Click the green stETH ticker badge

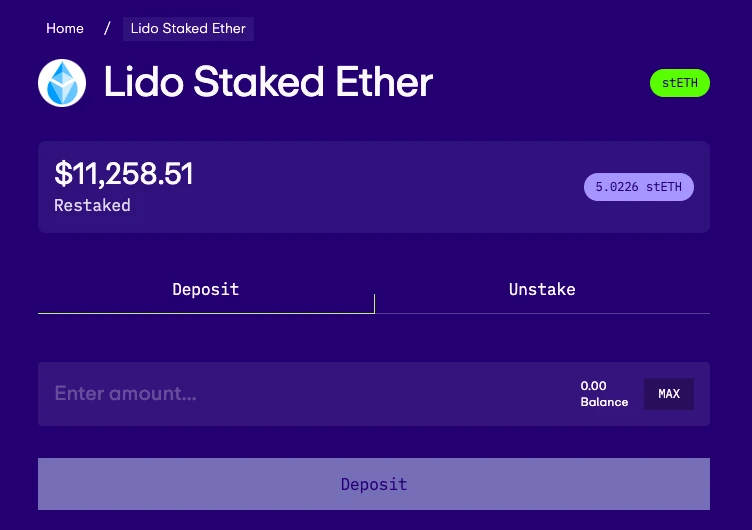(x=680, y=83)
